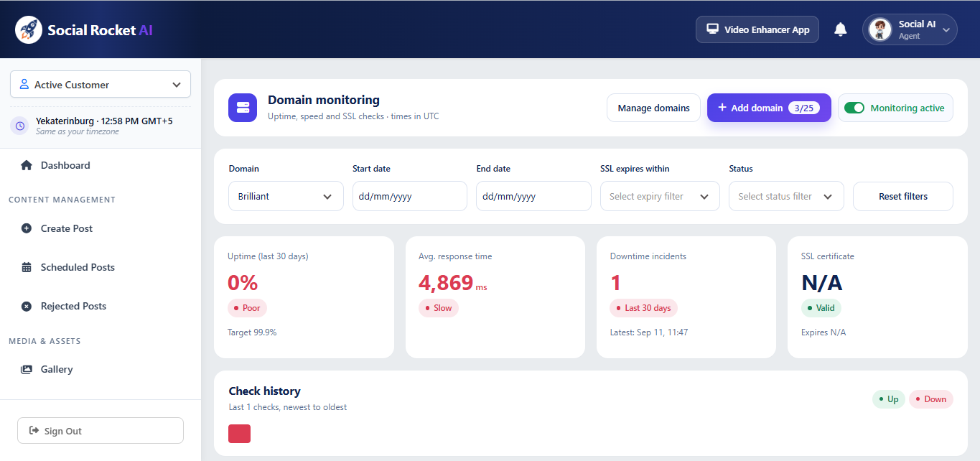Click the Latest: Sep 11, 11:47 text

[649, 332]
